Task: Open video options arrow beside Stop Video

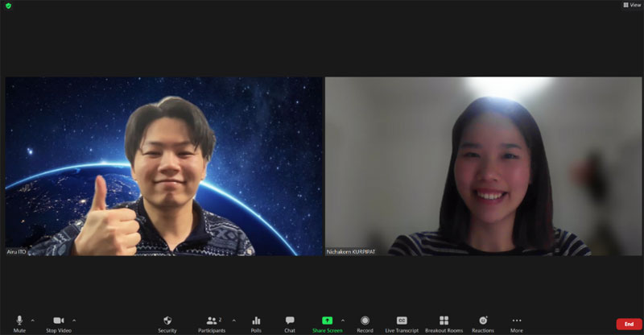Action: [74, 321]
